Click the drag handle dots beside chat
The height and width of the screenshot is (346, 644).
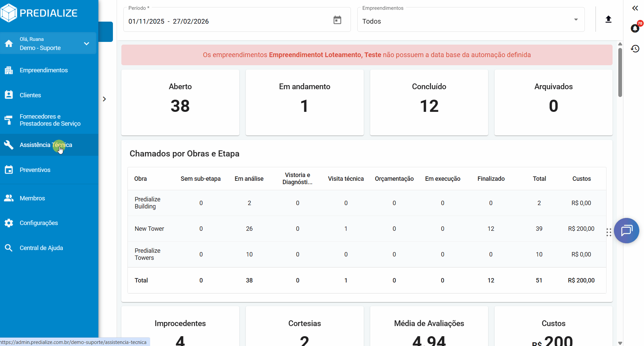609,232
